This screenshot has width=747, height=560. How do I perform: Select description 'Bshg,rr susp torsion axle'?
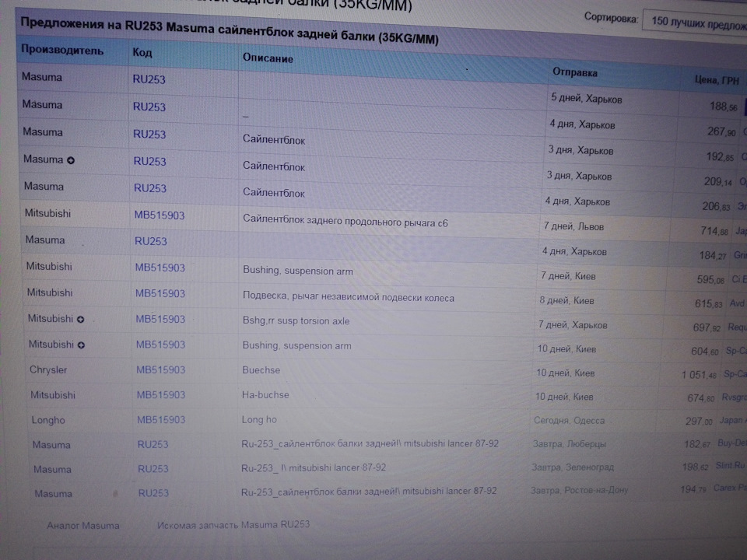point(296,321)
